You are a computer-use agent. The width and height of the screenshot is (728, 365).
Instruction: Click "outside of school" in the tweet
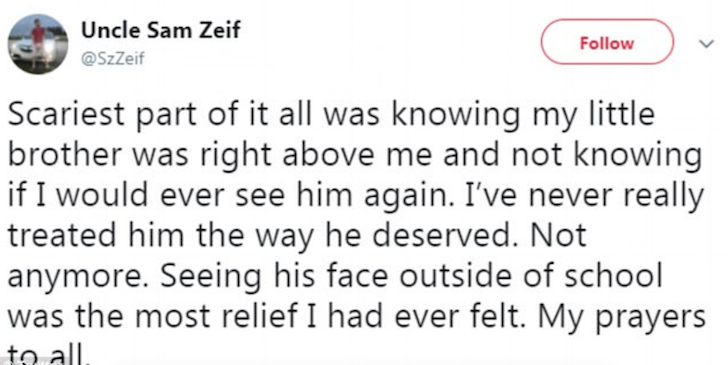[530, 277]
